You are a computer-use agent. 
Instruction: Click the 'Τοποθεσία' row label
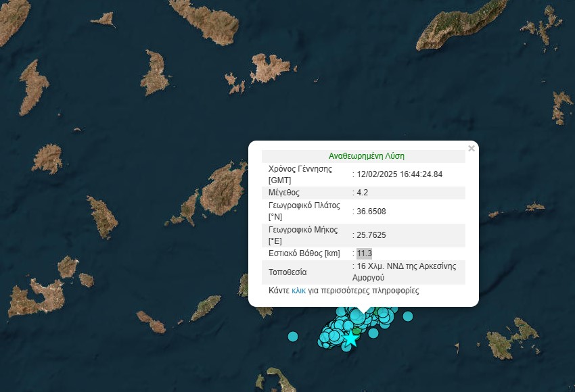click(287, 272)
